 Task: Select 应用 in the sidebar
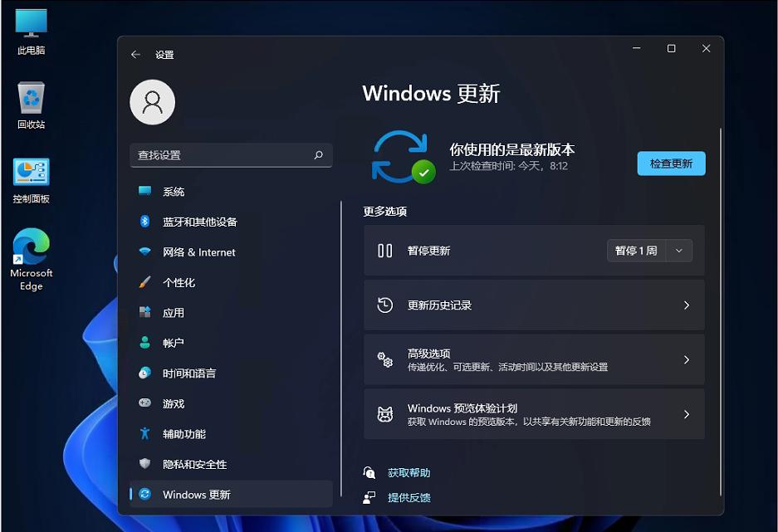[x=231, y=313]
